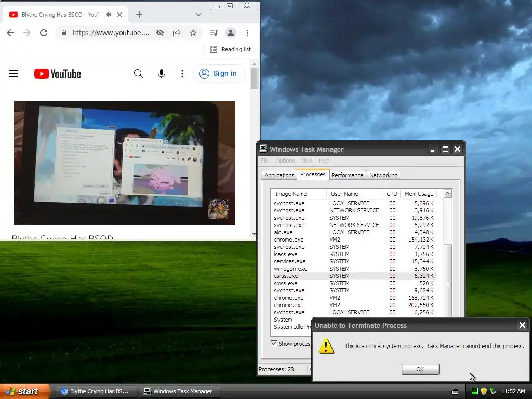Click the share page icon in address bar
The width and height of the screenshot is (532, 399).
click(177, 33)
